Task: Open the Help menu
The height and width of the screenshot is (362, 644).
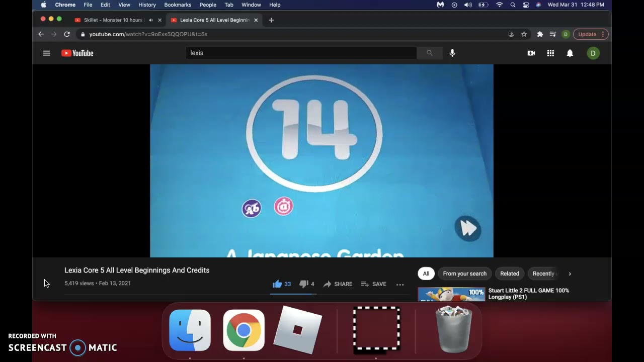Action: pos(275,5)
